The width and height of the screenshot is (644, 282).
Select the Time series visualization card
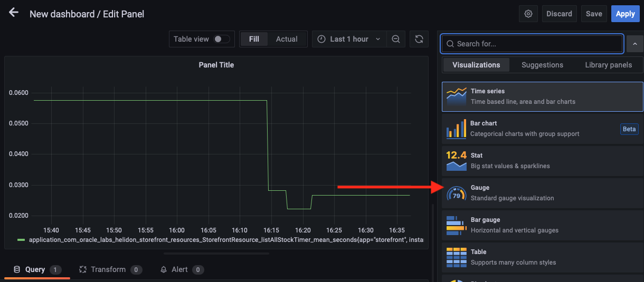tap(543, 96)
